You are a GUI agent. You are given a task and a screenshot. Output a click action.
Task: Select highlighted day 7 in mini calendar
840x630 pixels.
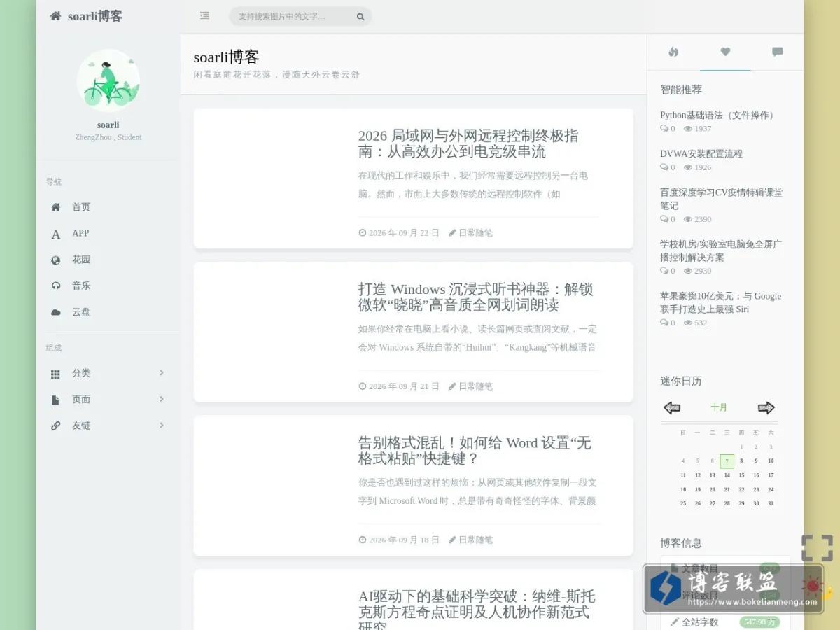point(727,461)
